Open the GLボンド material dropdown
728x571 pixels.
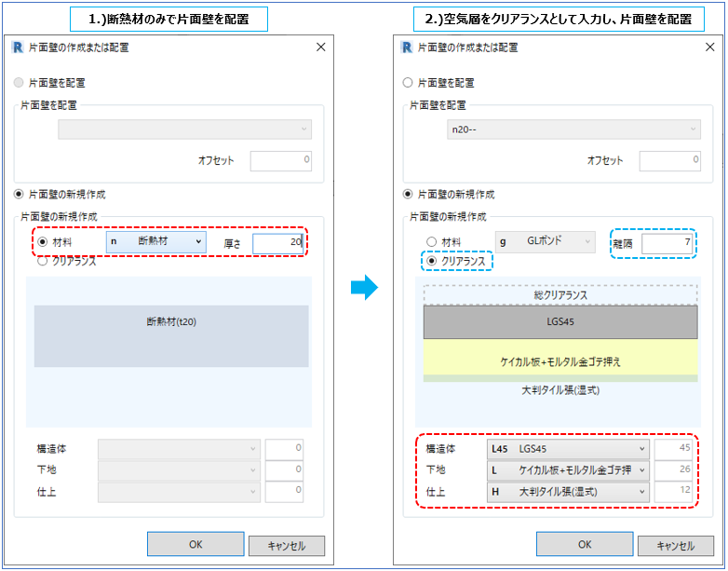(x=546, y=241)
